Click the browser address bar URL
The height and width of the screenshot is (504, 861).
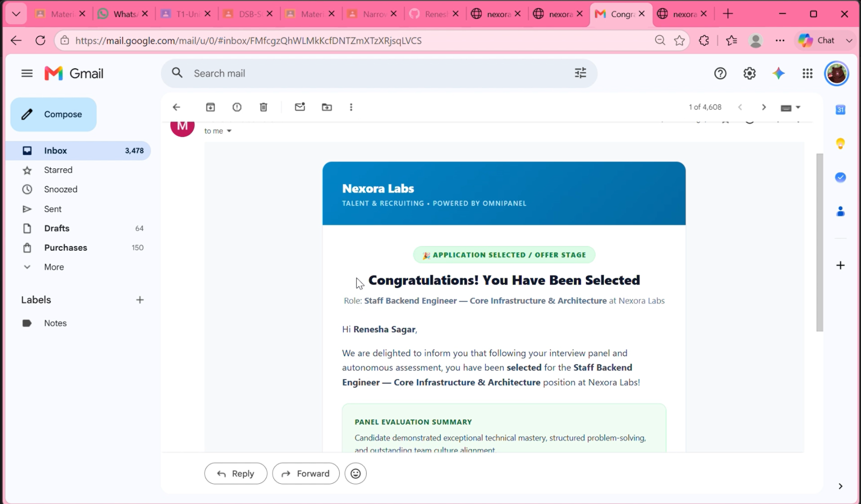(248, 40)
